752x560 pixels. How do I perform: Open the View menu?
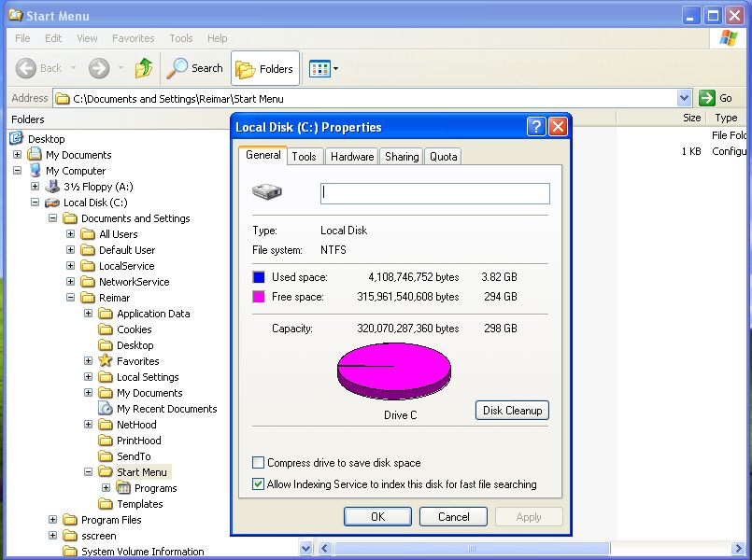pos(87,38)
